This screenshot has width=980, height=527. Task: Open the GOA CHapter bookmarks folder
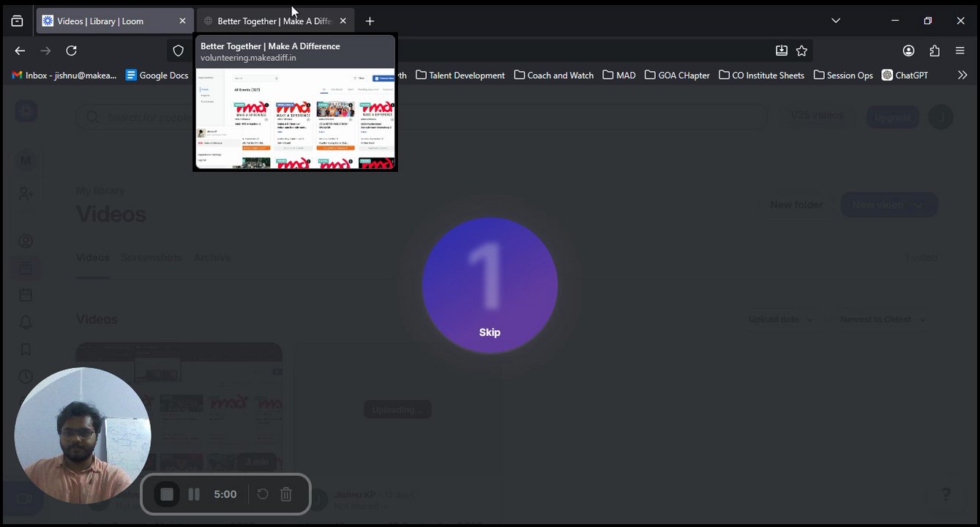[x=677, y=75]
